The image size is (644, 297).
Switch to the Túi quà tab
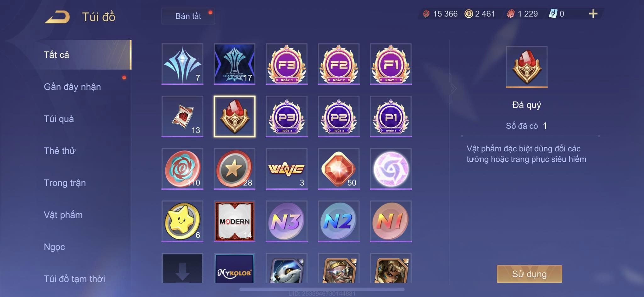[59, 119]
